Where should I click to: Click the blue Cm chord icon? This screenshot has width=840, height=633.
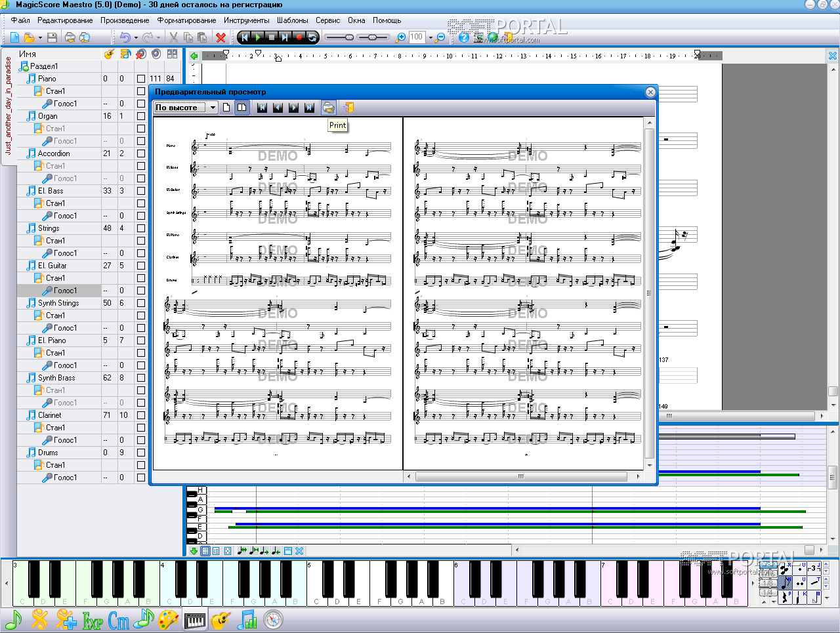[119, 620]
